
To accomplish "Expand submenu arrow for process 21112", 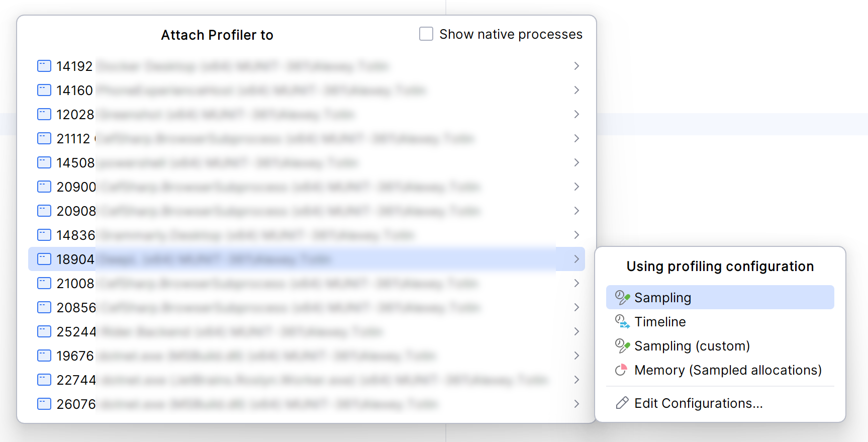I will click(x=576, y=138).
